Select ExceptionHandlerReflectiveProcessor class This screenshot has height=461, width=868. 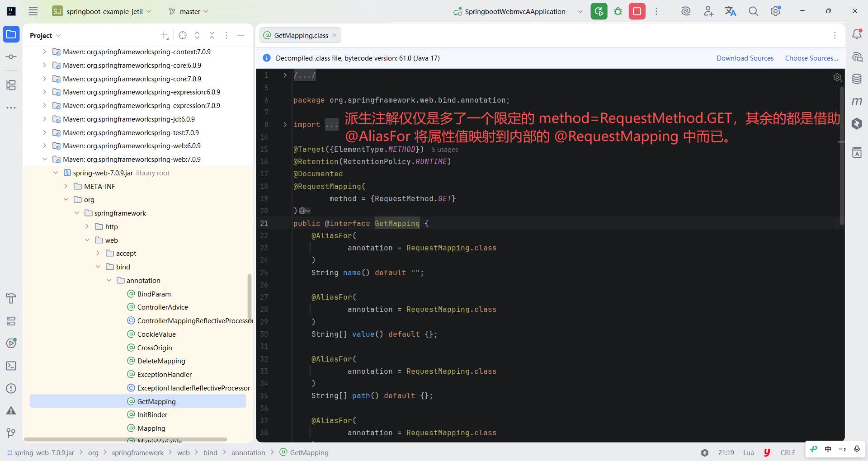(193, 388)
